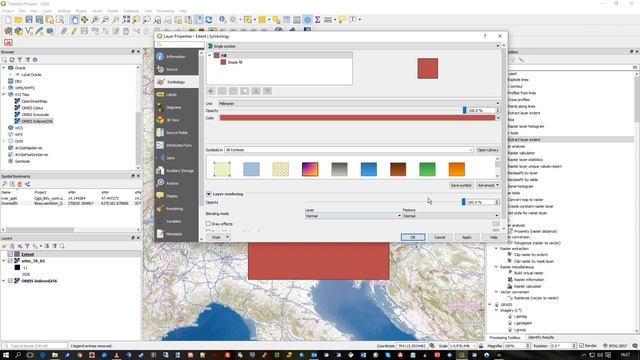The width and height of the screenshot is (640, 360).
Task: Click the Layers panel filter legend icon
Action: pyautogui.click(x=27, y=246)
